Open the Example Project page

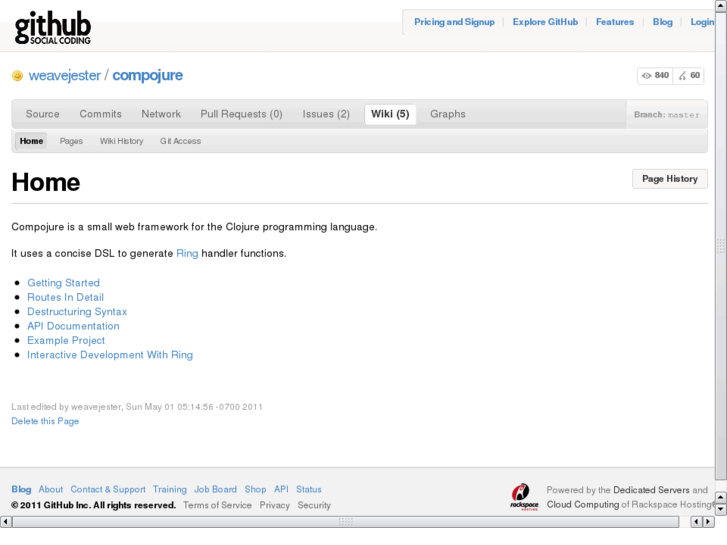(x=66, y=340)
